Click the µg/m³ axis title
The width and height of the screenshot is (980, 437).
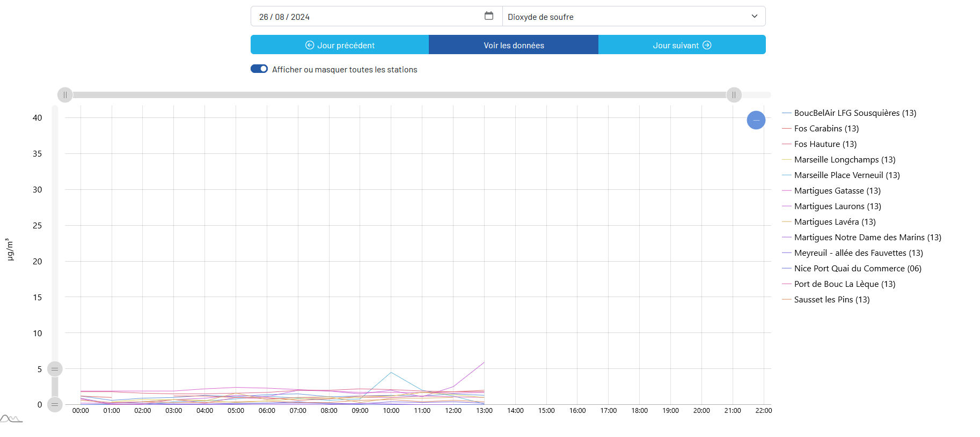[10, 250]
